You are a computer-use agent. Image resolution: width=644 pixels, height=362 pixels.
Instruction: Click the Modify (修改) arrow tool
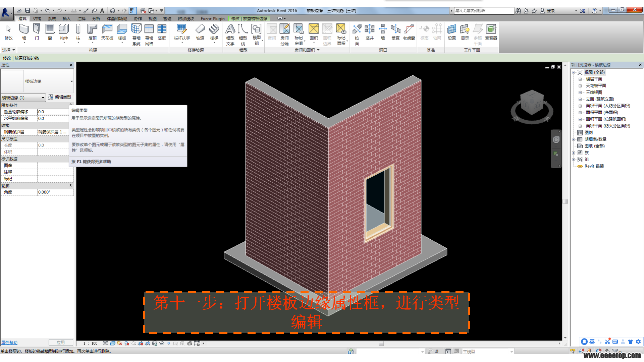click(x=9, y=32)
